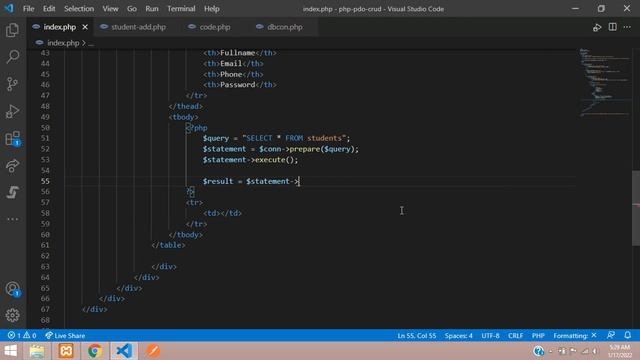Select the index.php tab
This screenshot has width=640, height=360.
(x=60, y=27)
